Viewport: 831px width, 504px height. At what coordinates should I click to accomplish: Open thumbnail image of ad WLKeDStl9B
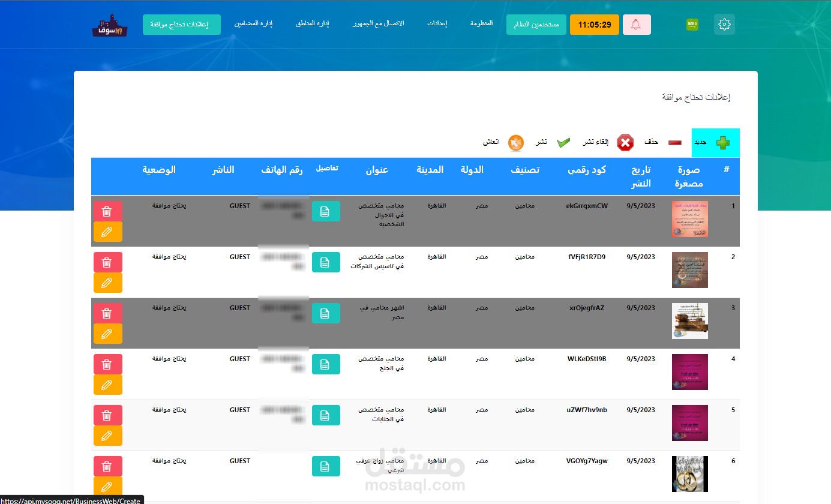click(x=690, y=372)
